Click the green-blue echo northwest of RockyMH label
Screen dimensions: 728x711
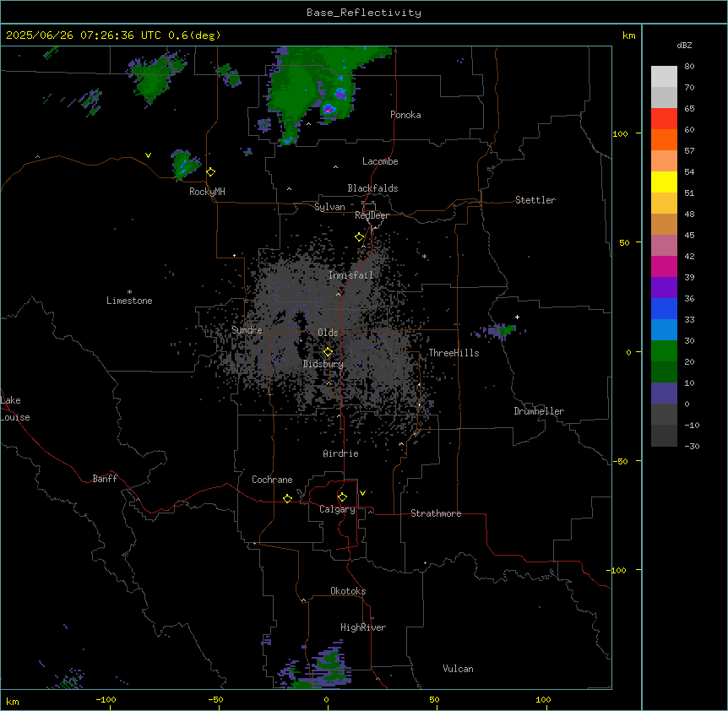tap(185, 165)
